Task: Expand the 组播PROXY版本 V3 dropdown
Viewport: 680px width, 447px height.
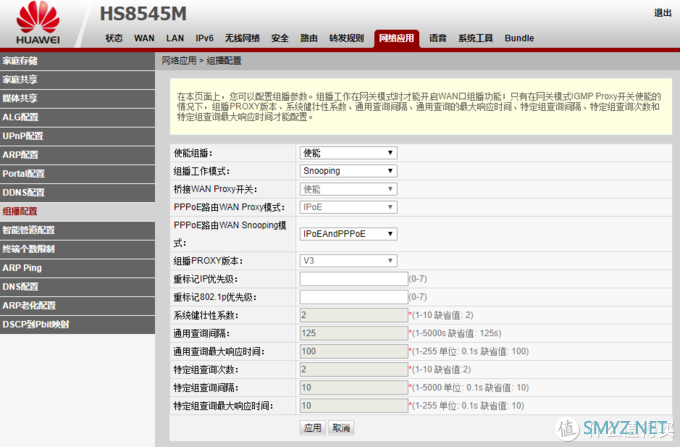Action: pyautogui.click(x=348, y=261)
